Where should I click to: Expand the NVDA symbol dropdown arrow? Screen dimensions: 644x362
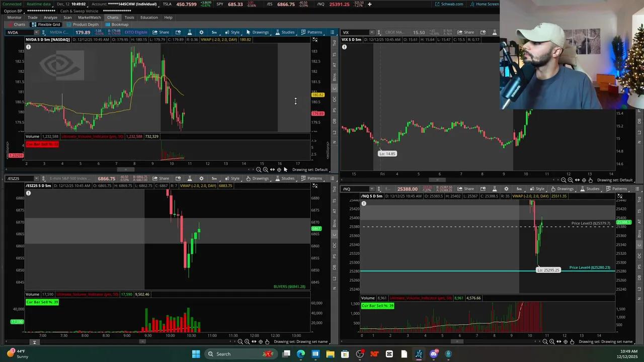(36, 32)
